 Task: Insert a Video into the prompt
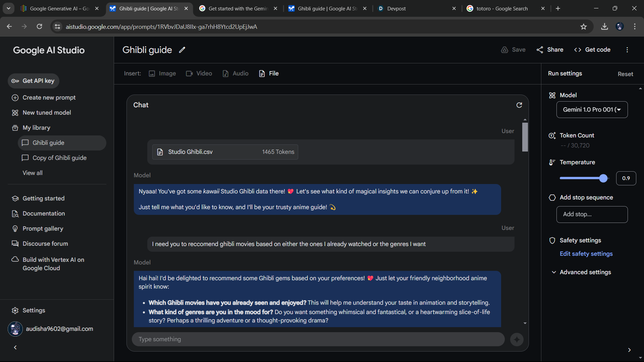pyautogui.click(x=199, y=73)
